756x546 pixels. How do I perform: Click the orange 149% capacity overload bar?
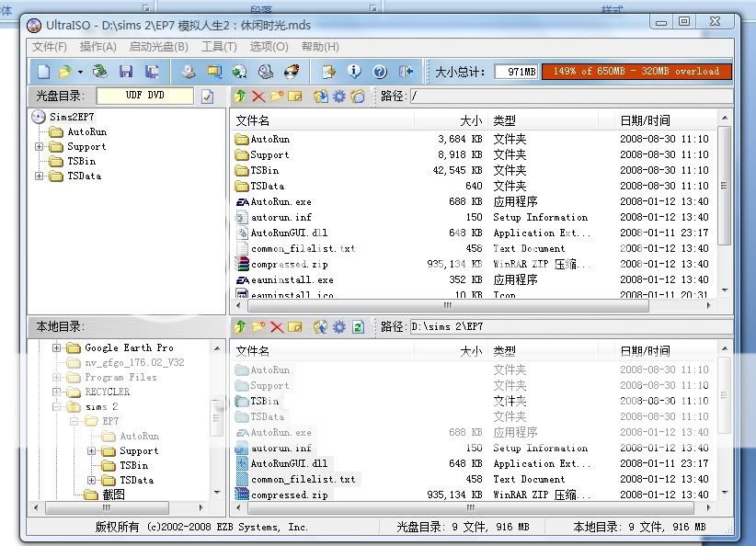[x=636, y=72]
